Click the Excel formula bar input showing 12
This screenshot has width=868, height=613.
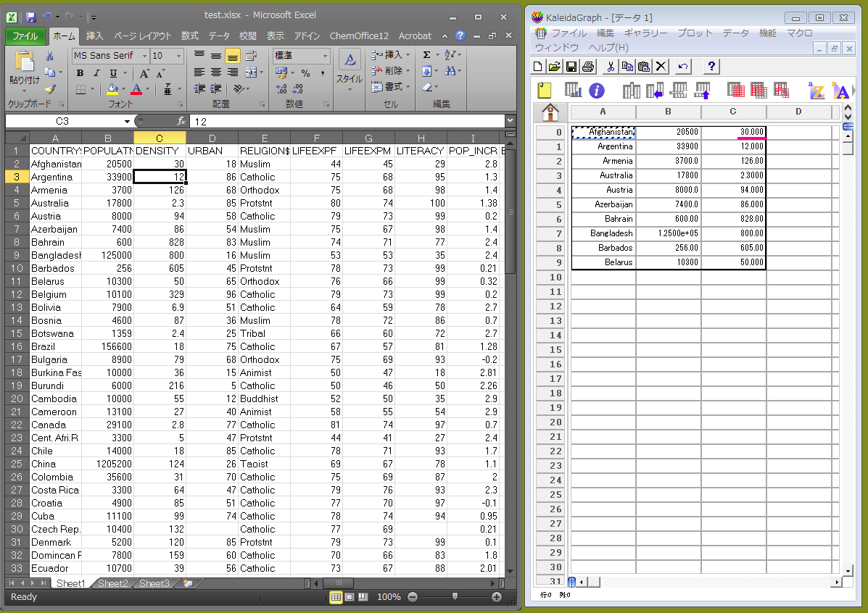[347, 121]
